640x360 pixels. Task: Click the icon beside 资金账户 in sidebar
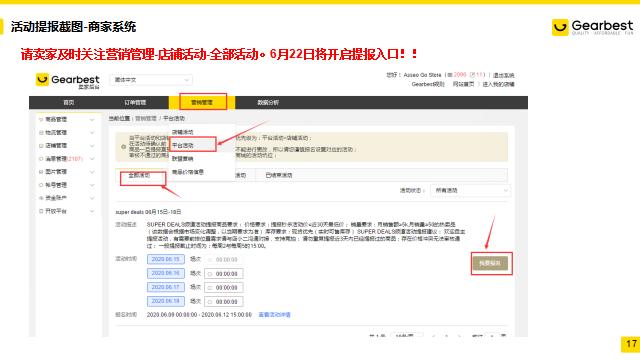(x=41, y=198)
